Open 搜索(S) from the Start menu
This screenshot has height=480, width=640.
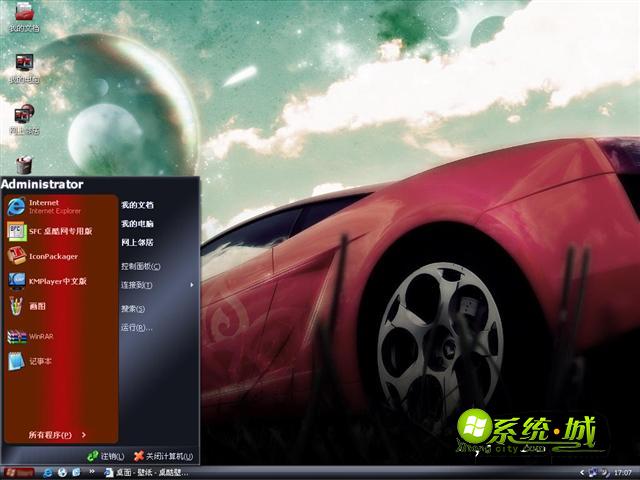click(133, 309)
